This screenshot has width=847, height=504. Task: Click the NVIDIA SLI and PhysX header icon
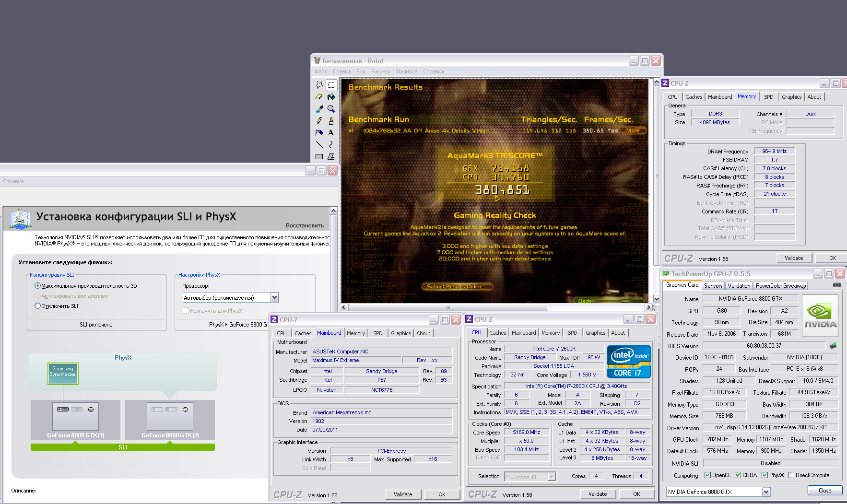pyautogui.click(x=20, y=219)
